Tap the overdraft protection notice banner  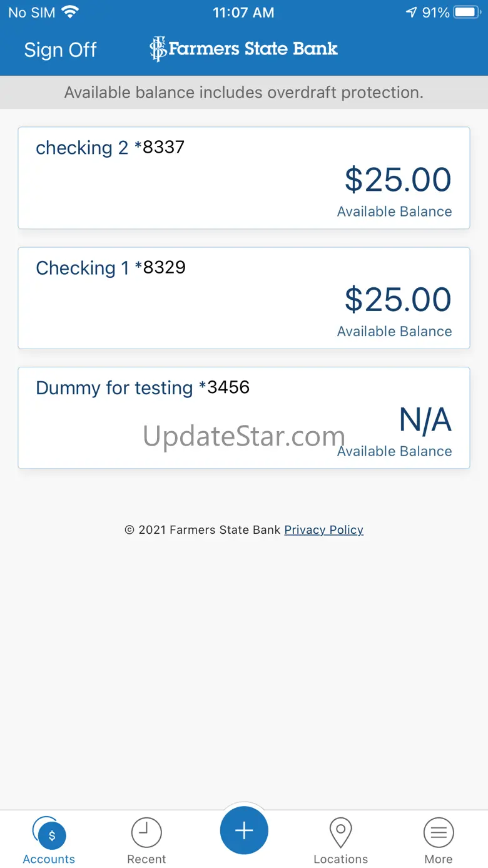244,93
